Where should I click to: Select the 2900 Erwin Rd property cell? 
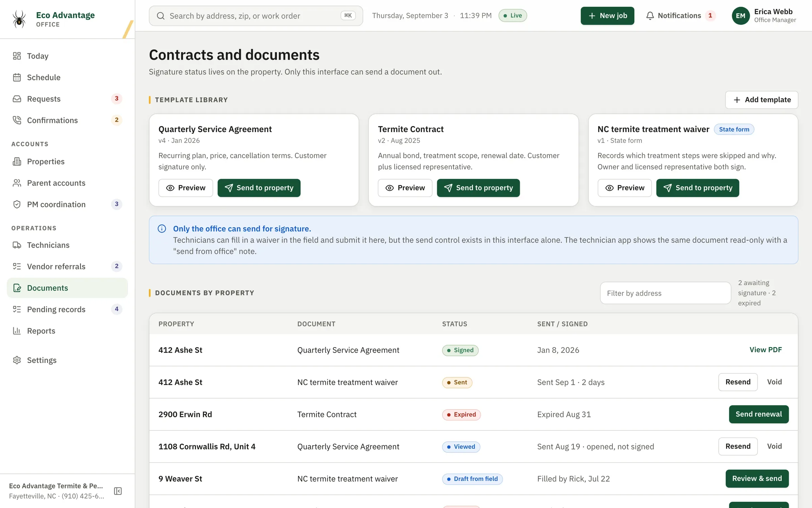[x=185, y=415]
